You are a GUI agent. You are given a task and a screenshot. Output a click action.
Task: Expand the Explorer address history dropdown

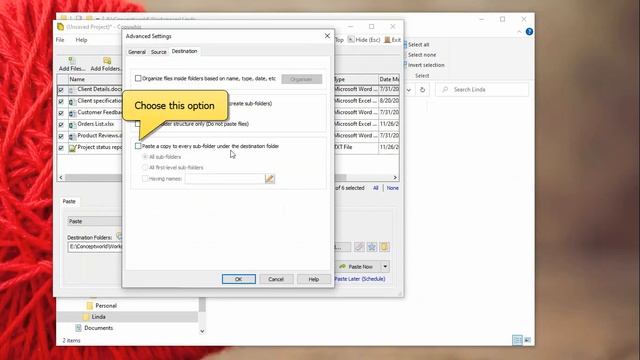[x=409, y=89]
